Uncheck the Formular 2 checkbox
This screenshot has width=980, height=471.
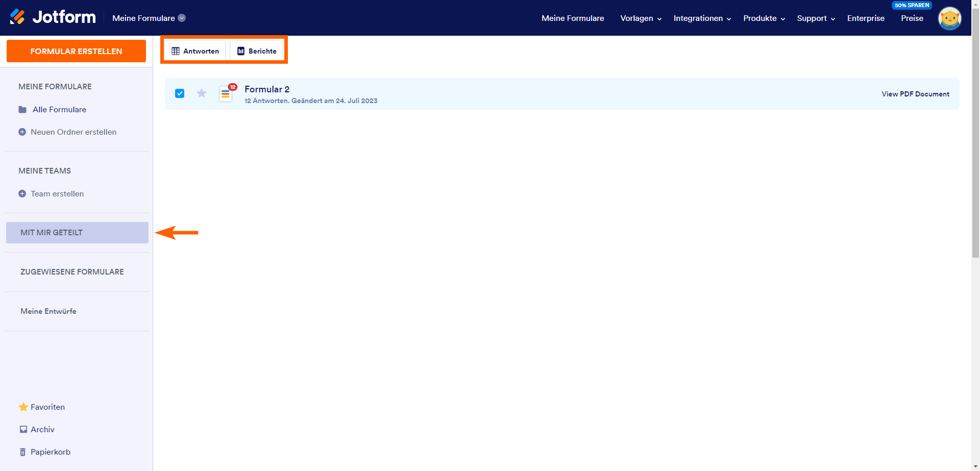click(x=180, y=93)
